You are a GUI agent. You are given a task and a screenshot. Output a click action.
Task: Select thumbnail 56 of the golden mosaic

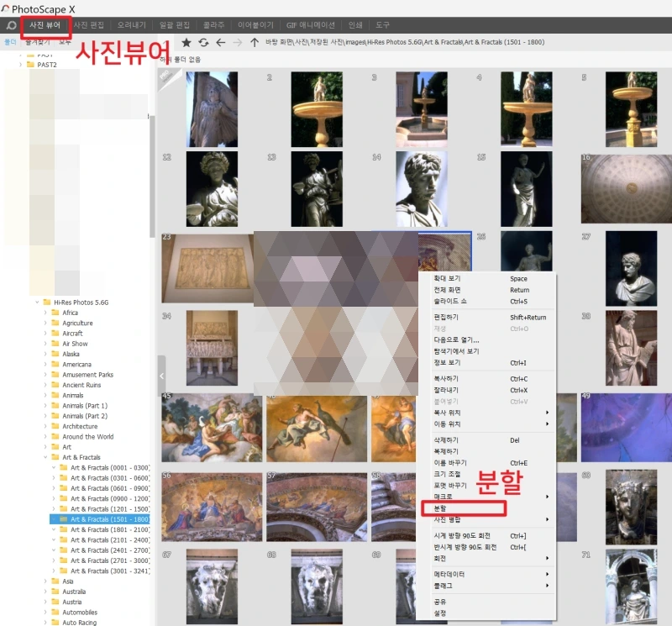pyautogui.click(x=212, y=508)
